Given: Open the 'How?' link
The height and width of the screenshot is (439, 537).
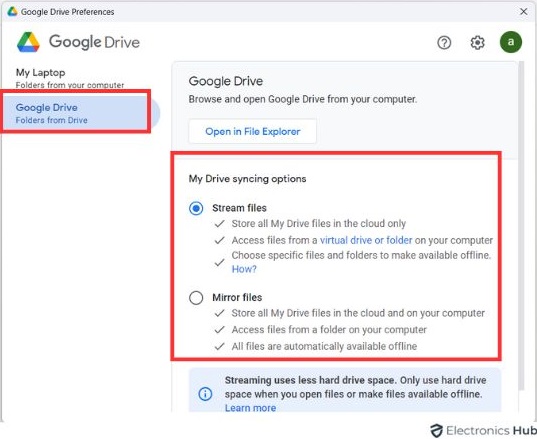Looking at the screenshot, I should click(244, 269).
